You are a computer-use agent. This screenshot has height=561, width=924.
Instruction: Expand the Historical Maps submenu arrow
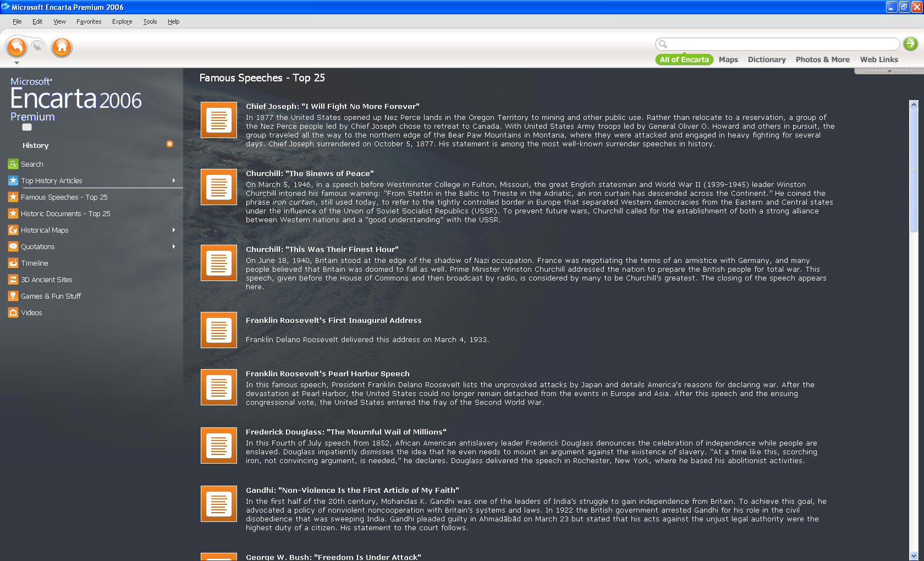174,230
